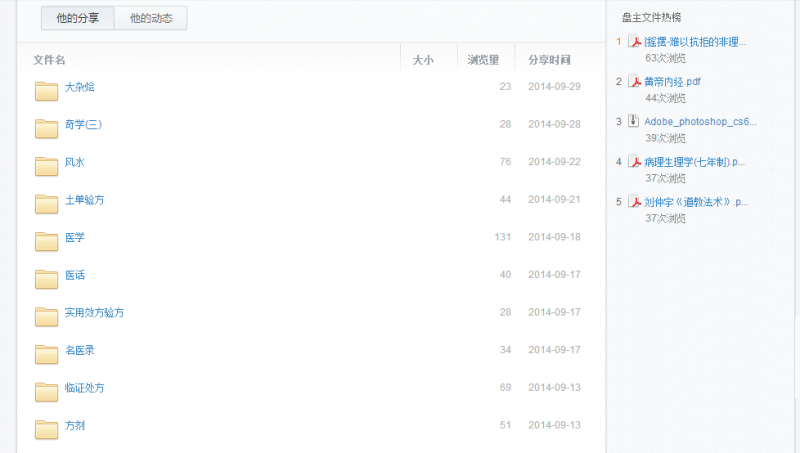Click folder icon for 医学
Viewport: 800px width, 453px height.
[46, 241]
